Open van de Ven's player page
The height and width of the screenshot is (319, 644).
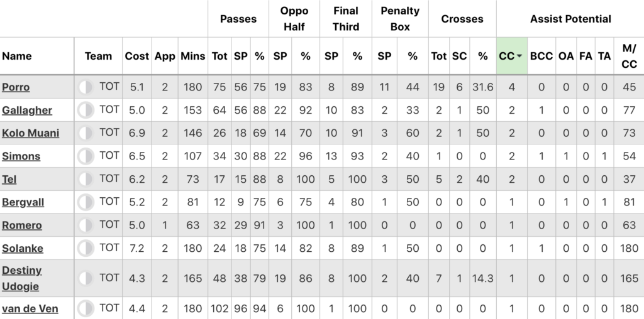(x=30, y=309)
